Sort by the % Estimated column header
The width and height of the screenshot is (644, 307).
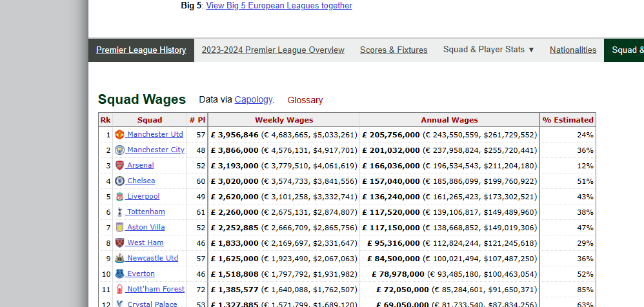(568, 120)
